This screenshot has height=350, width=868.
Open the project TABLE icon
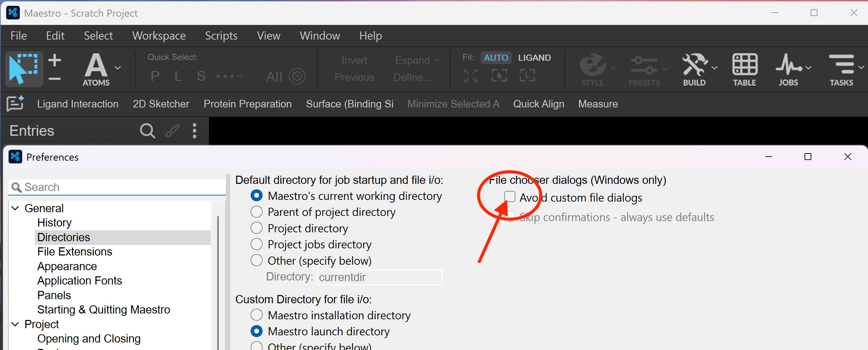[745, 69]
